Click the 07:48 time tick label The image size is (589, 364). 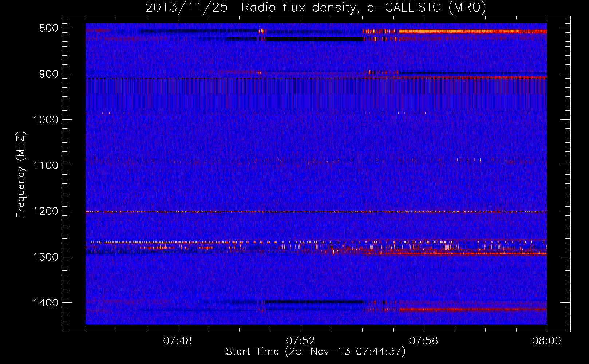click(178, 341)
